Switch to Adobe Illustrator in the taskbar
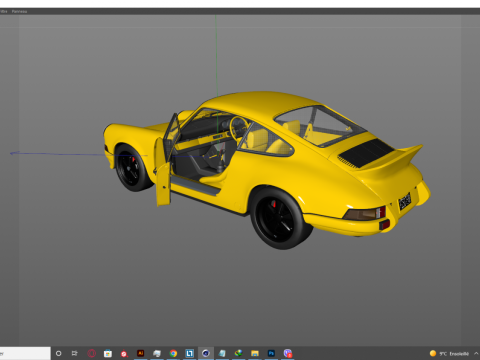This screenshot has height=360, width=480. coord(140,353)
